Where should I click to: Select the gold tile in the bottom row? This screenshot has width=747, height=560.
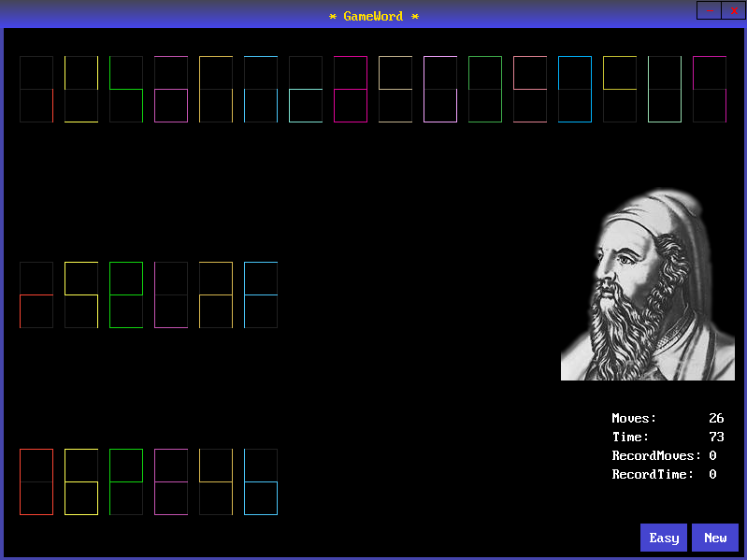click(x=216, y=481)
